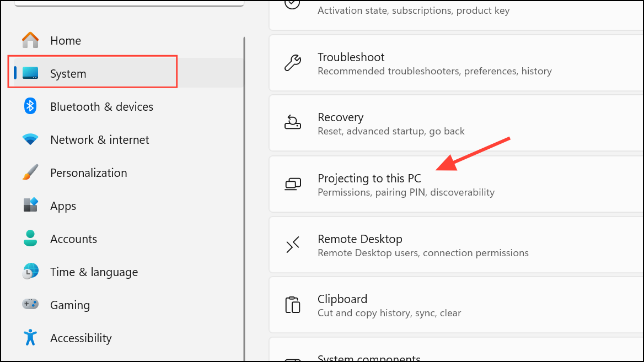Click the Clipboard icon
The image size is (644, 362).
pyautogui.click(x=293, y=305)
